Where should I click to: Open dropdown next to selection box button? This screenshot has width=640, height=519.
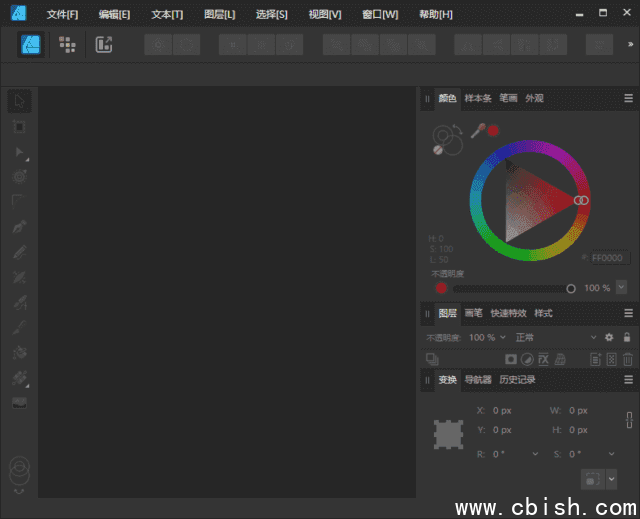click(611, 479)
